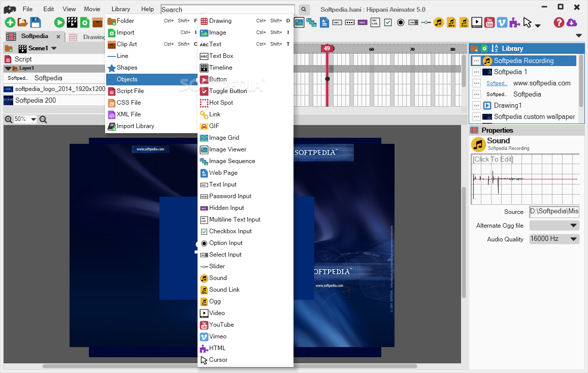
Task: Select the Script row in the scene panel
Action: click(x=54, y=59)
